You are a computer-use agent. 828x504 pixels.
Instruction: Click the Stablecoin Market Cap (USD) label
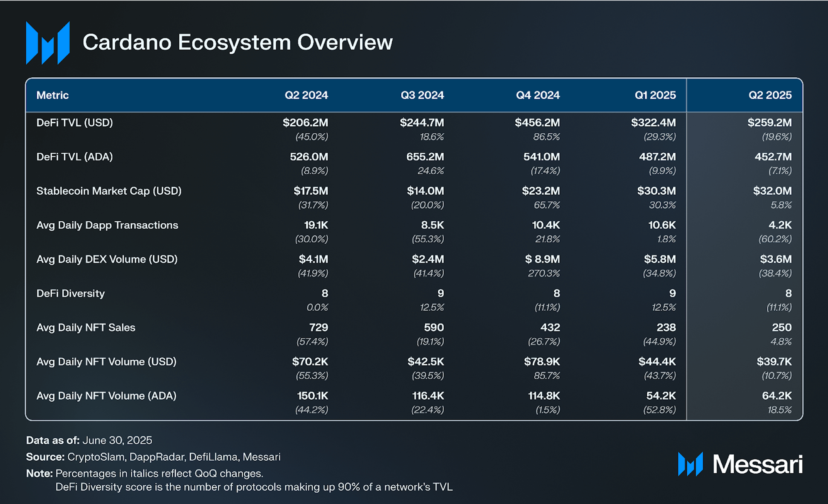(x=109, y=191)
